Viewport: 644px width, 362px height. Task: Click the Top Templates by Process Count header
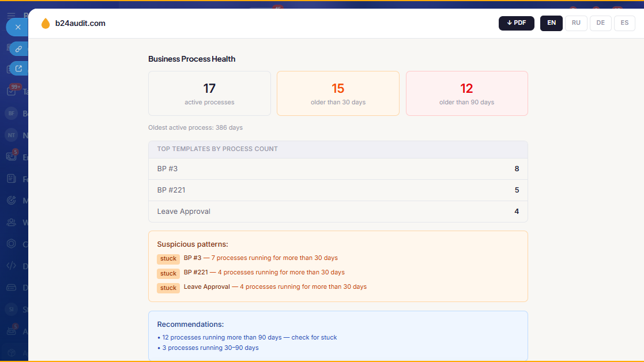click(x=338, y=149)
